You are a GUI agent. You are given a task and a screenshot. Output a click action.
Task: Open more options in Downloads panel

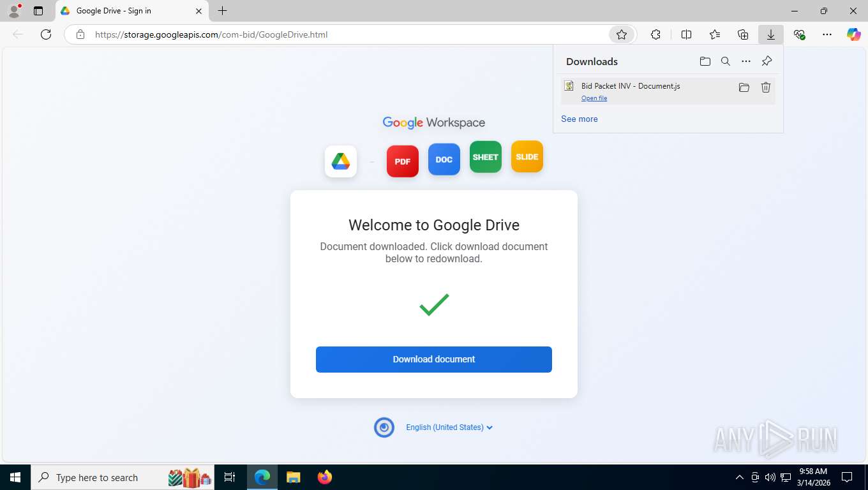tap(746, 61)
